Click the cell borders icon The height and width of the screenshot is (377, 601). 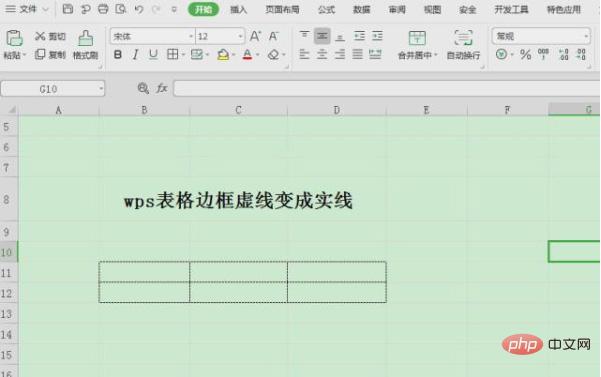click(172, 54)
